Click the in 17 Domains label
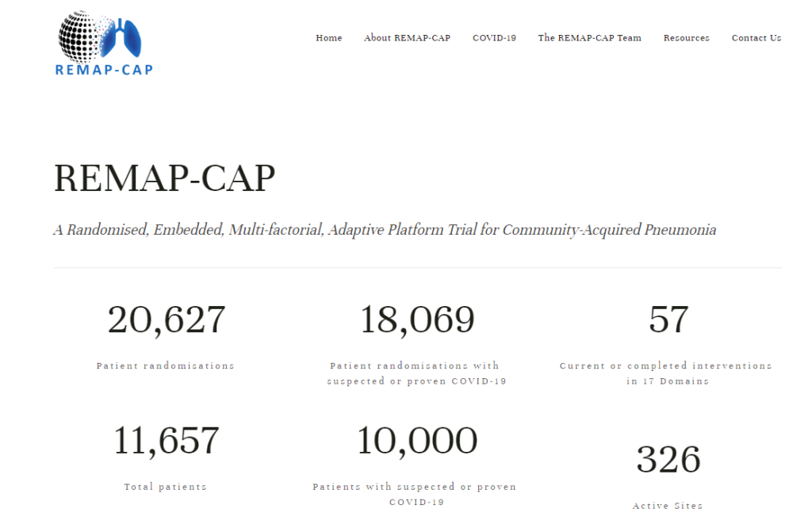 pyautogui.click(x=667, y=381)
